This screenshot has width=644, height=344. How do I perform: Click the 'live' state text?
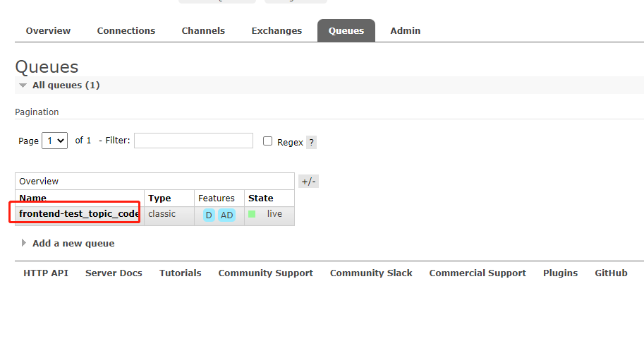point(274,214)
